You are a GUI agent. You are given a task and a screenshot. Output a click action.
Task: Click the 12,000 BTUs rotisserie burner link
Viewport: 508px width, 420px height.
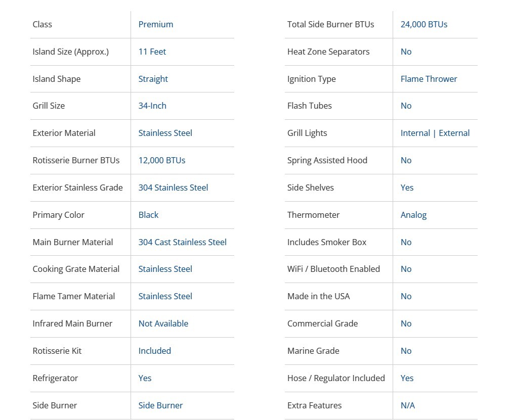click(161, 160)
